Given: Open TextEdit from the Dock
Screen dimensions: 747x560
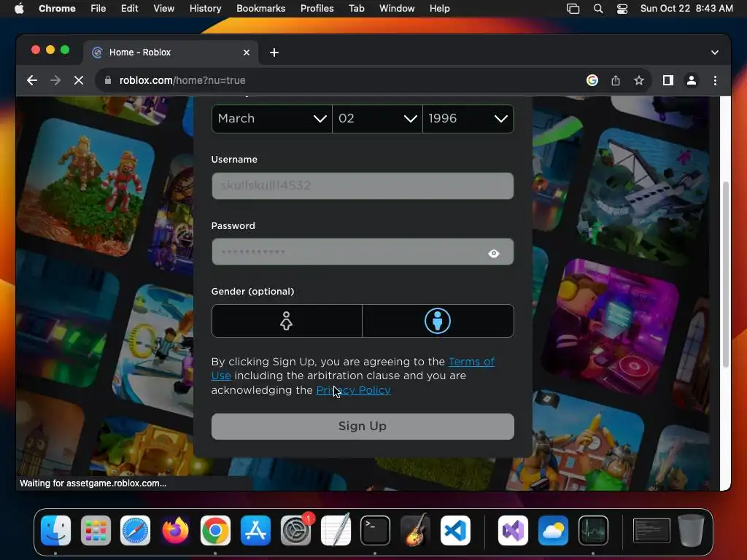Looking at the screenshot, I should coord(336,530).
